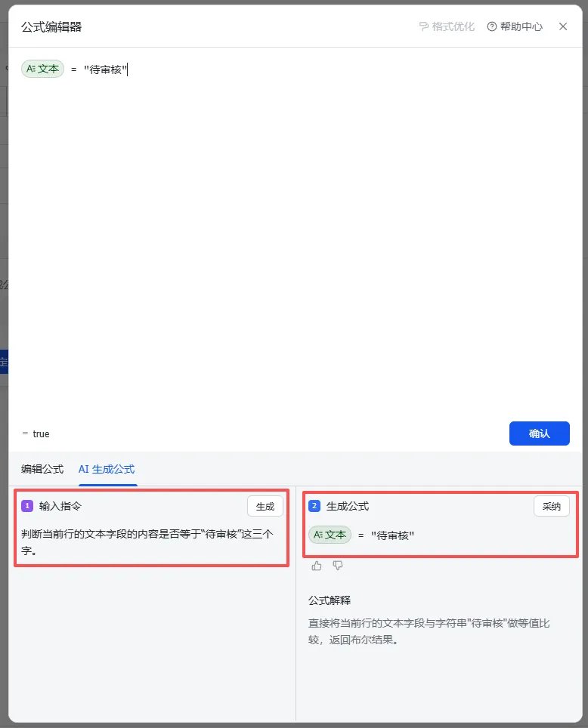Close the 公式编辑器 dialog
588x728 pixels.
tap(563, 26)
